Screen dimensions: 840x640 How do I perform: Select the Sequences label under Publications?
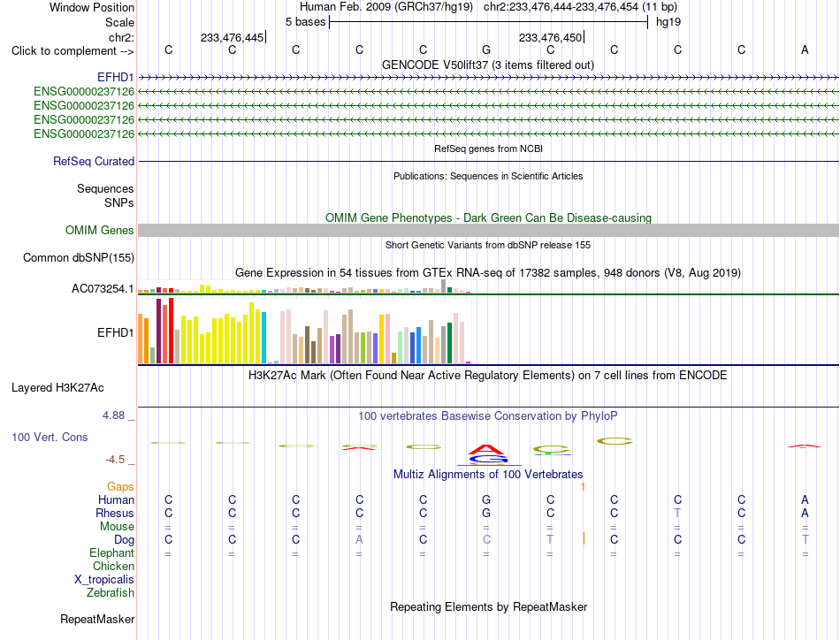tap(105, 188)
